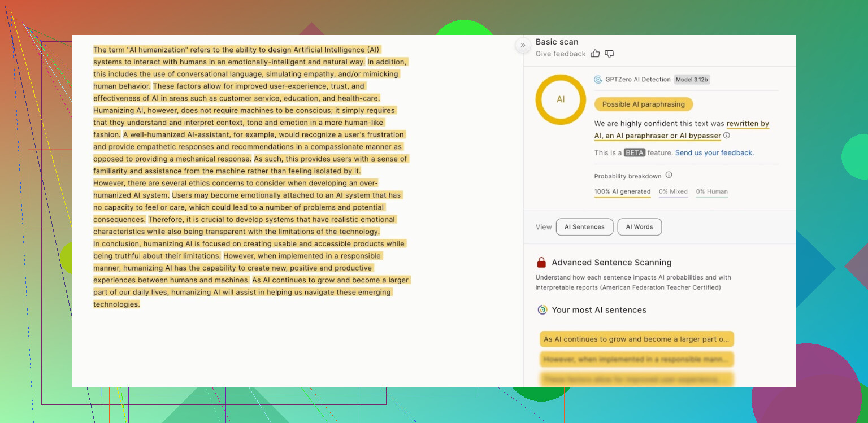The image size is (868, 423).
Task: Click the thumbs down feedback icon
Action: 609,54
